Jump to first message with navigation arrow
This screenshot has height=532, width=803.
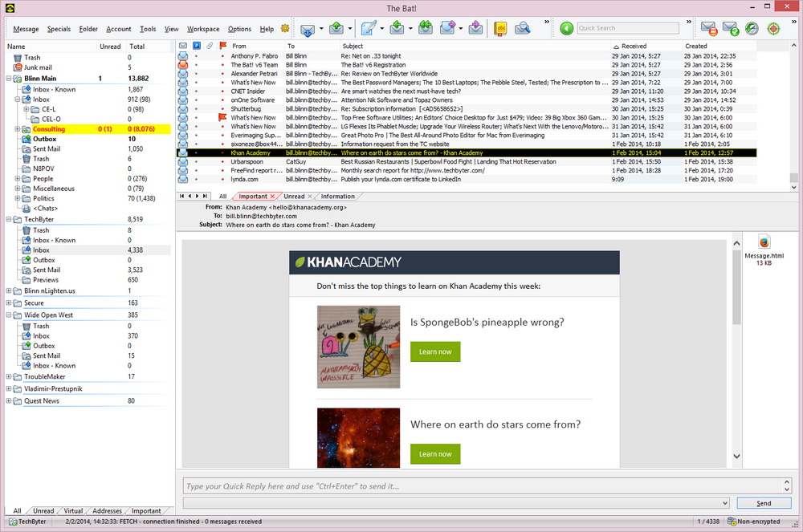click(181, 196)
